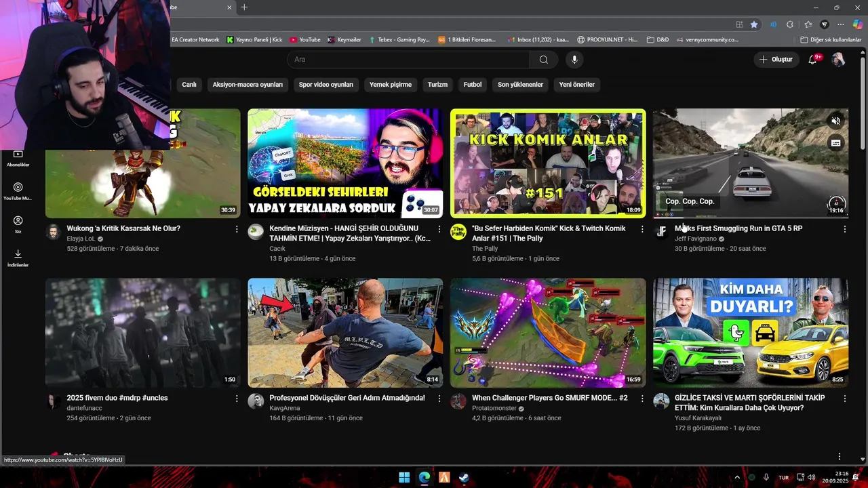Select the Canlı filter chip
The image size is (868, 488).
click(x=189, y=85)
